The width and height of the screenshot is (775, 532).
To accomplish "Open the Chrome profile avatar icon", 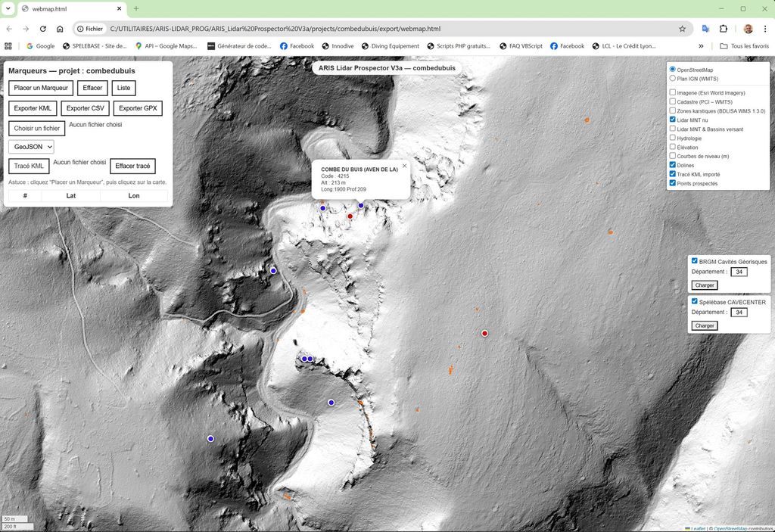I will point(748,28).
